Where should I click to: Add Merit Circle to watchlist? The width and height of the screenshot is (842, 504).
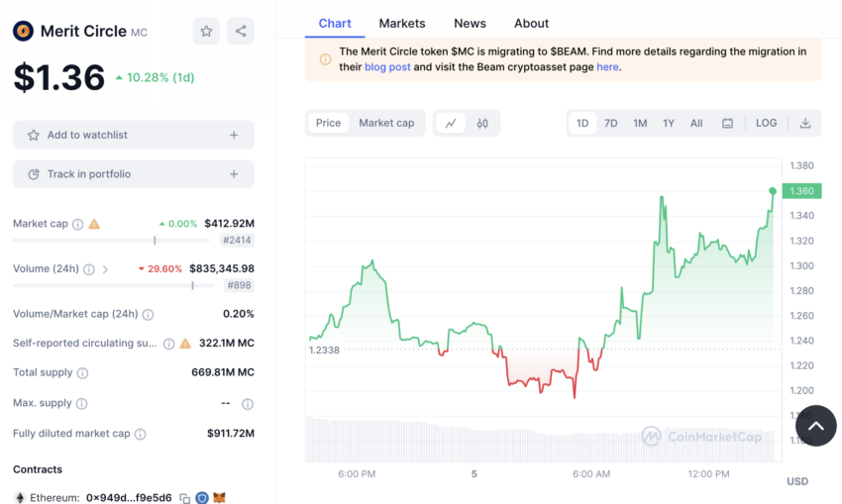[x=134, y=136]
